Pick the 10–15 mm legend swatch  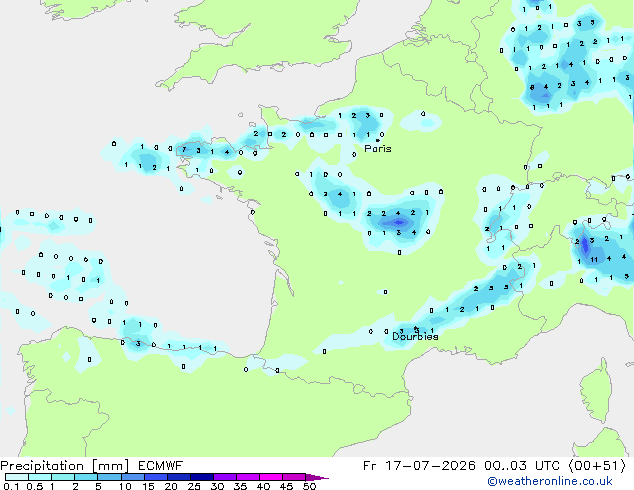point(132,477)
